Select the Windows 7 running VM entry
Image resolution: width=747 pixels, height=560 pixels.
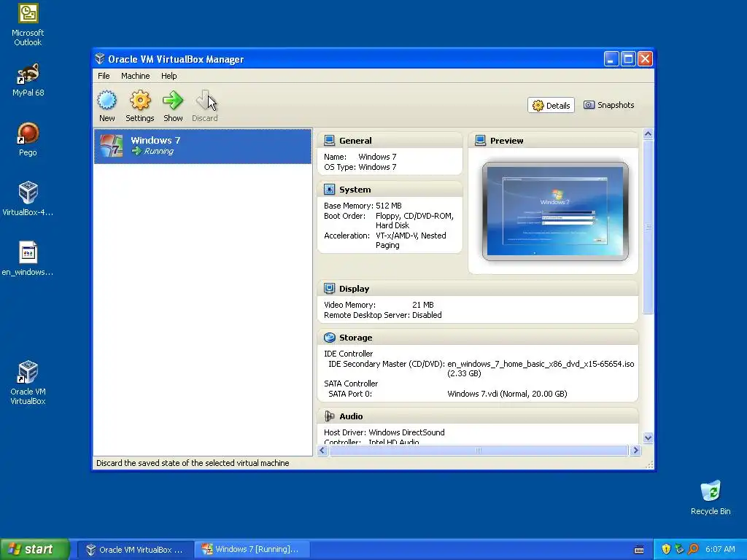pyautogui.click(x=203, y=146)
